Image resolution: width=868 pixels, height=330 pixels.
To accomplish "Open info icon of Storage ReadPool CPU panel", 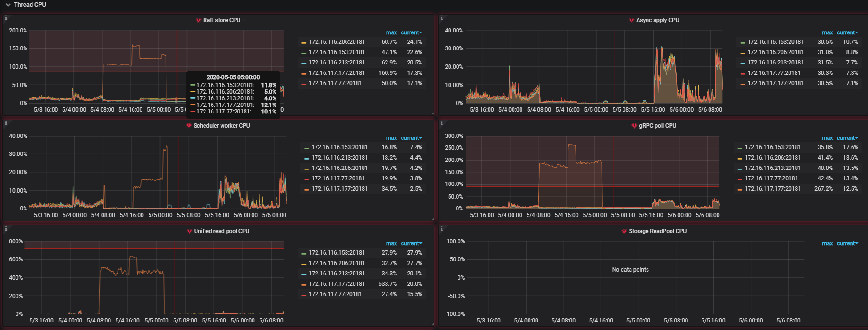I will click(442, 229).
